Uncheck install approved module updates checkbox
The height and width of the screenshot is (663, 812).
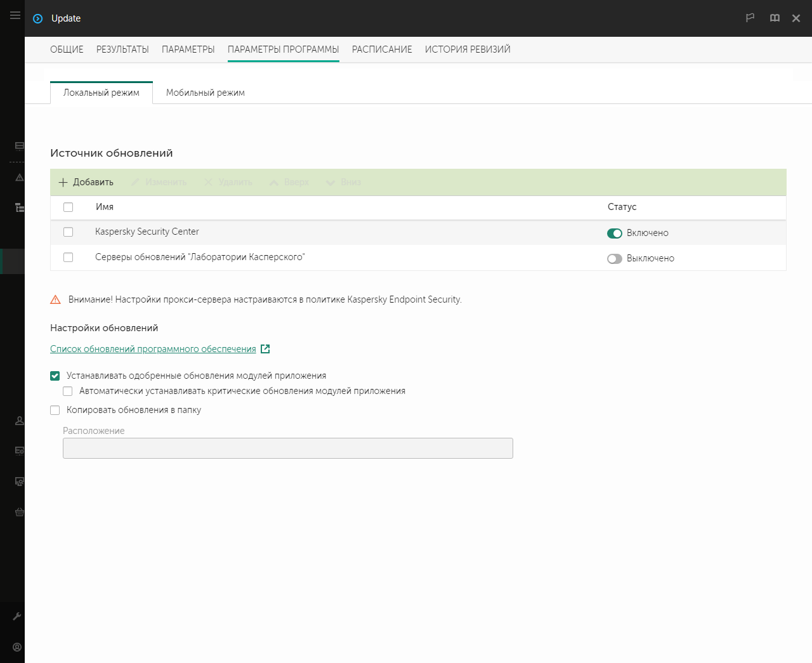coord(55,376)
